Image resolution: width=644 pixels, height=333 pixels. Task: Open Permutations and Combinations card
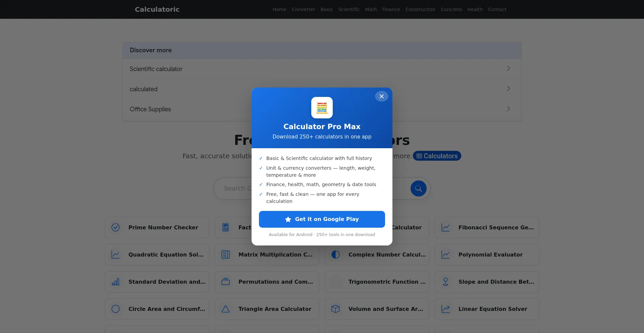point(267,282)
